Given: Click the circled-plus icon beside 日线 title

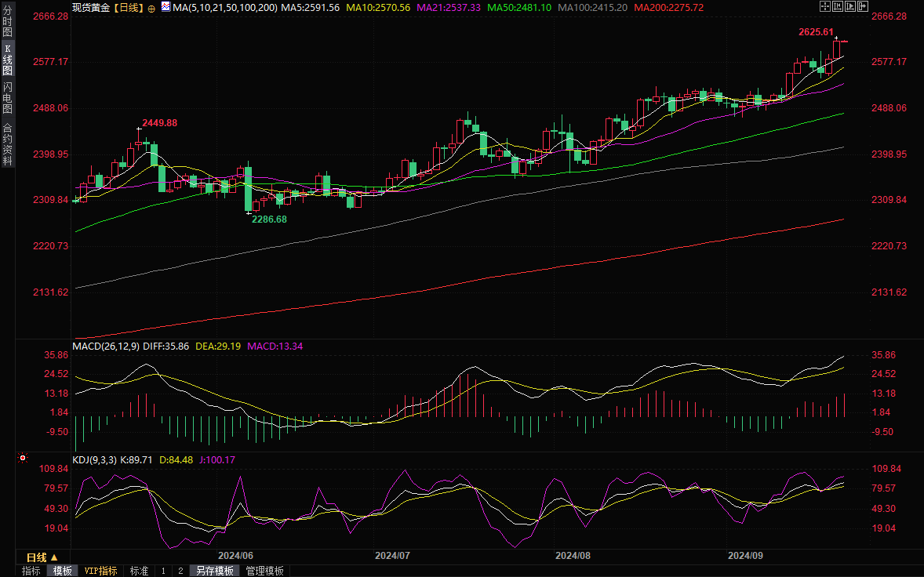Looking at the screenshot, I should coord(151,7).
